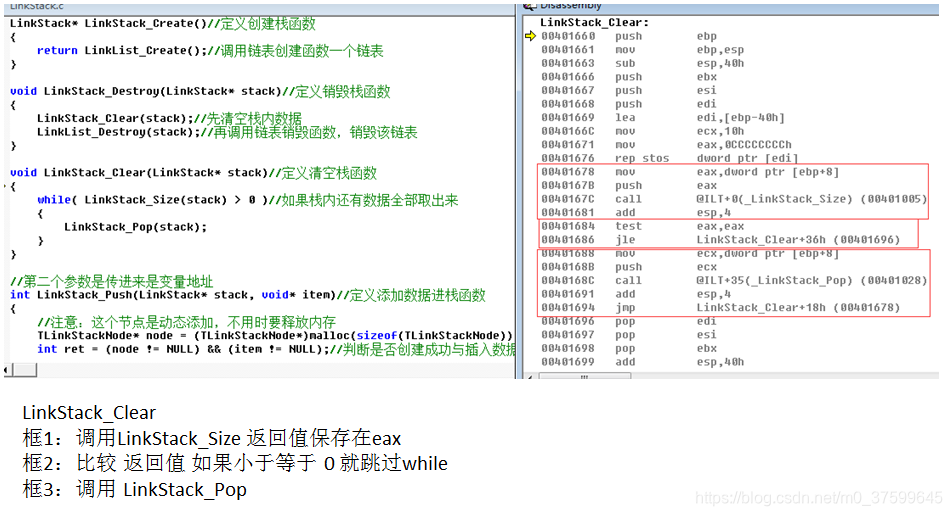The width and height of the screenshot is (952, 516).
Task: Click disassembly row '00401666 push ebx'
Action: click(629, 77)
